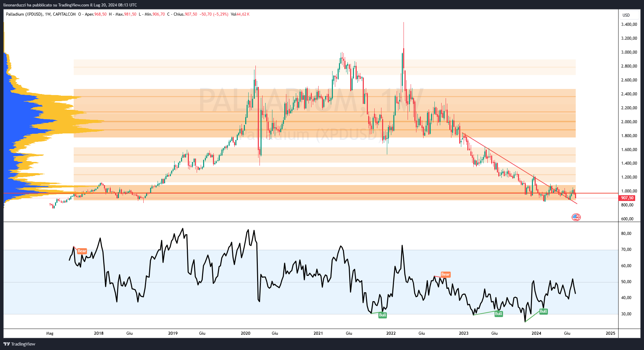Click the US flag economic event icon
Viewport: 644px width, 350px height.
click(576, 217)
